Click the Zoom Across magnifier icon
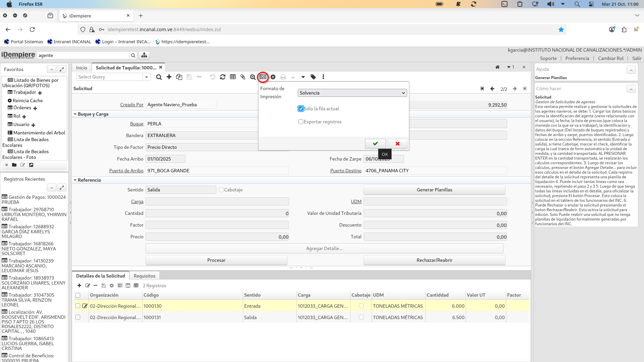The image size is (644, 362). click(x=253, y=77)
